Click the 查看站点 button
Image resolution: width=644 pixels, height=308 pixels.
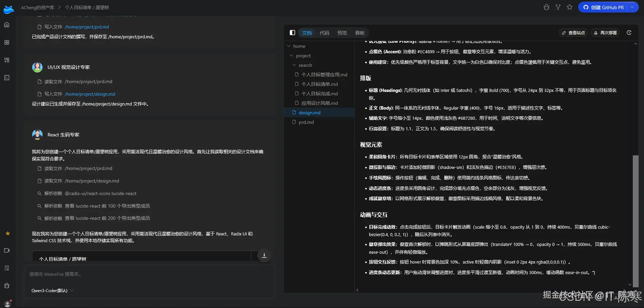(x=573, y=33)
